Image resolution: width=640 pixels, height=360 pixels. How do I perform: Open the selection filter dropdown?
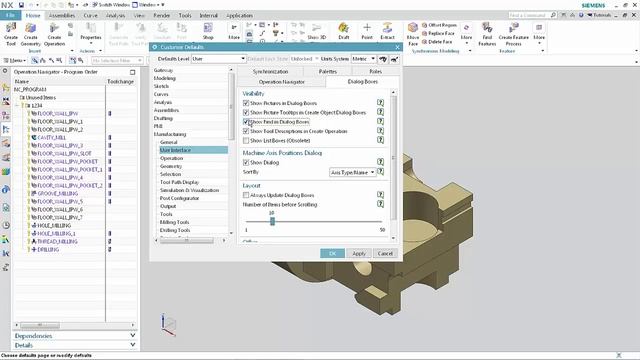(x=117, y=60)
